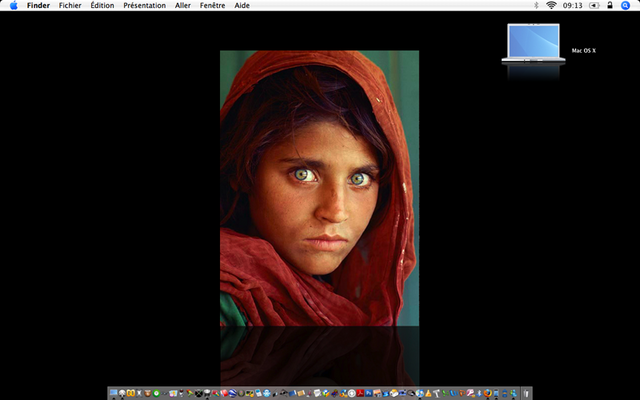640x400 pixels.
Task: Open the Aide menu
Action: click(242, 6)
